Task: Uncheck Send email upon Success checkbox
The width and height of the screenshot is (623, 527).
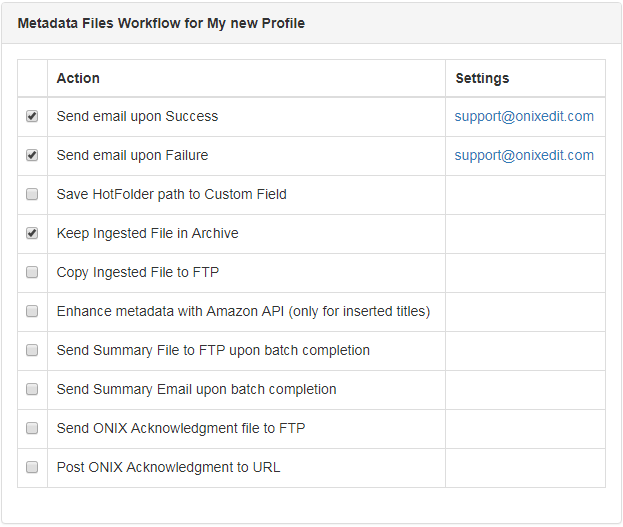Action: pyautogui.click(x=32, y=116)
